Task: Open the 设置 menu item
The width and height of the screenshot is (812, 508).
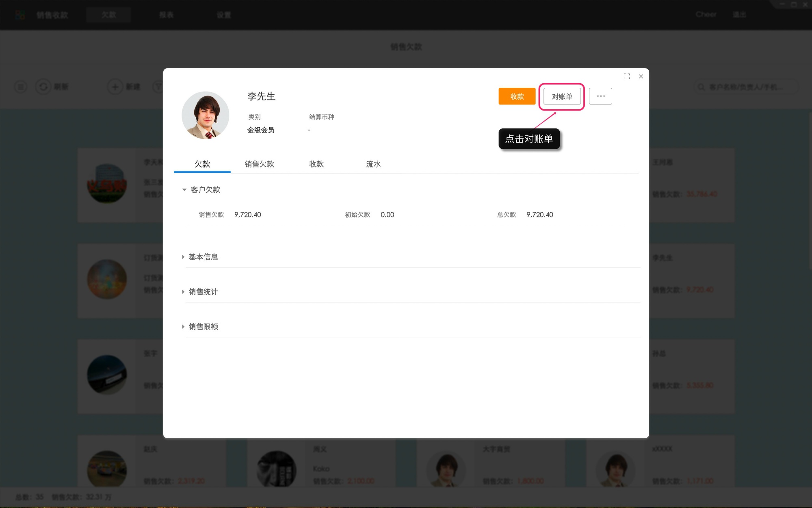Action: pyautogui.click(x=224, y=15)
